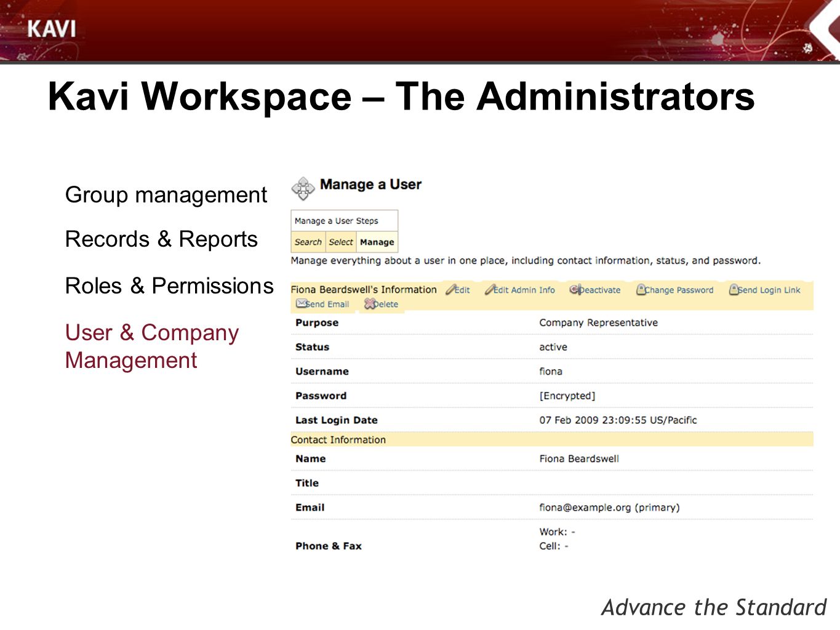Click the Email row label
The image size is (840, 630).
point(310,508)
